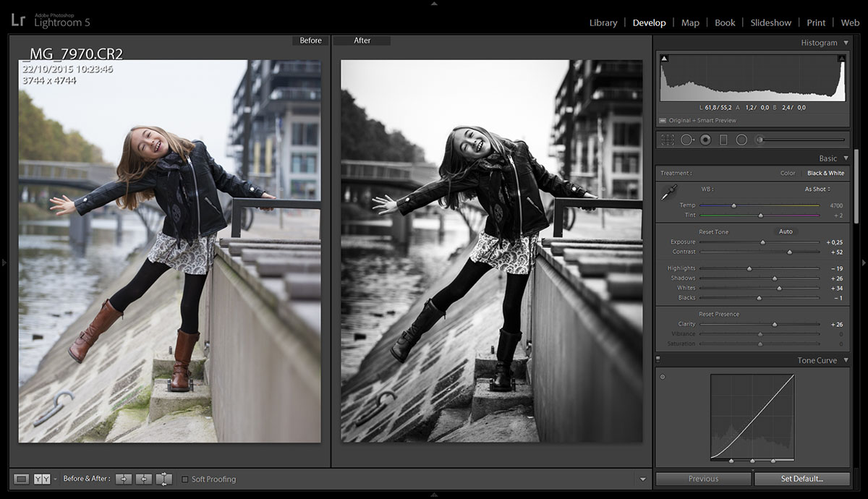Image resolution: width=868 pixels, height=499 pixels.
Task: Expand the Before & After view options menu
Action: click(55, 478)
